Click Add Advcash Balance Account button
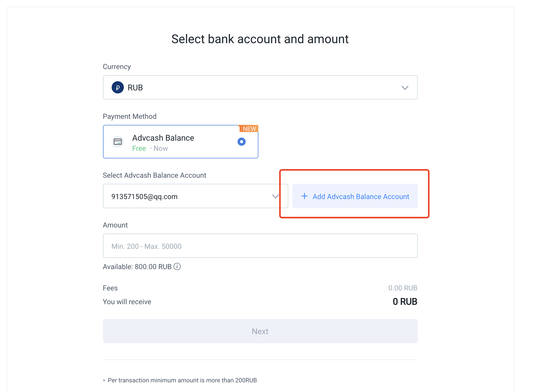The height and width of the screenshot is (392, 539). (355, 196)
